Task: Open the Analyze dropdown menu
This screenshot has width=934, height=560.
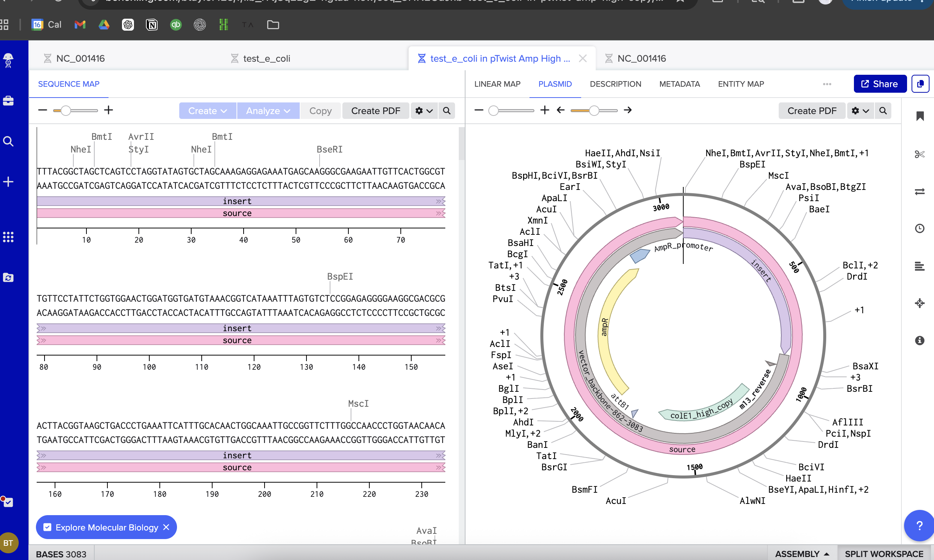Action: [268, 111]
